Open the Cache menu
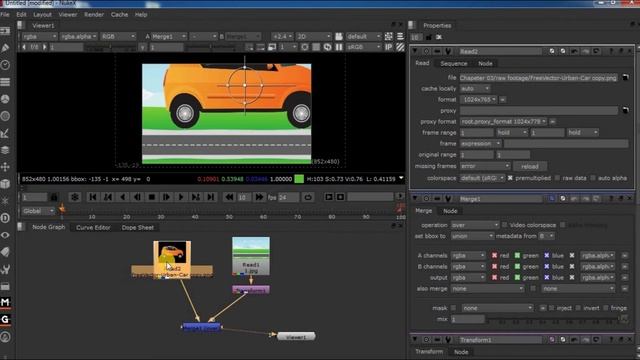 (x=119, y=14)
